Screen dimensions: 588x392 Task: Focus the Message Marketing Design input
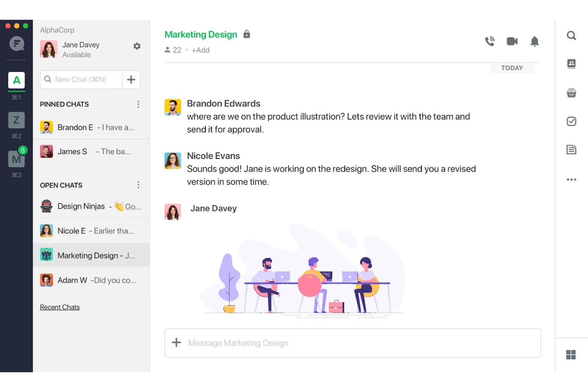(352, 343)
